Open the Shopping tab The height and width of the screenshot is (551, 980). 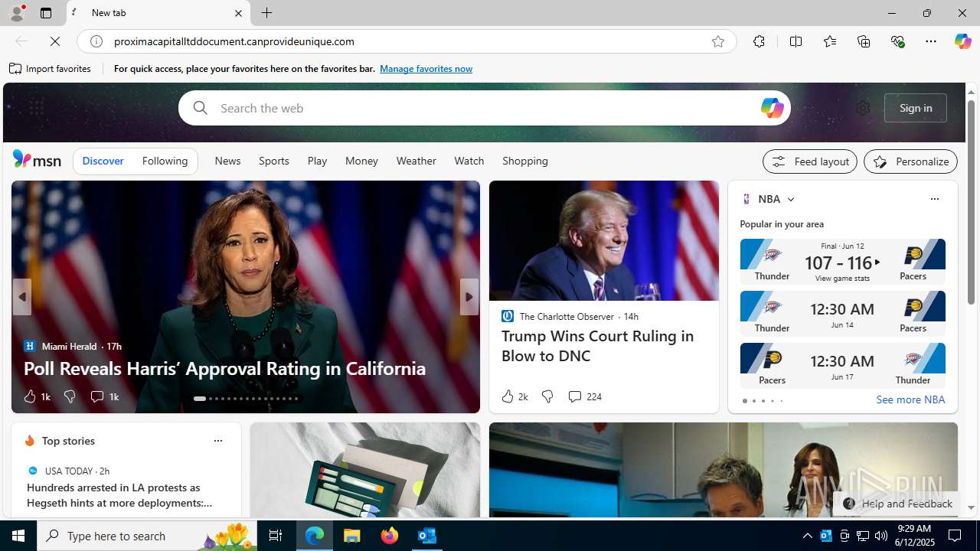(525, 161)
